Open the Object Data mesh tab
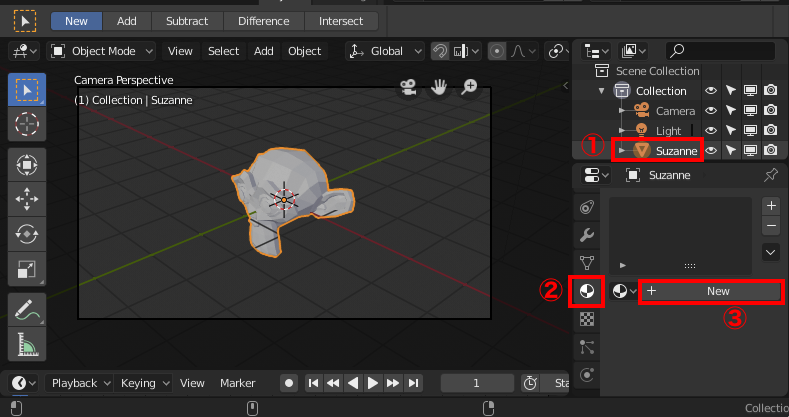The image size is (789, 417). tap(587, 263)
